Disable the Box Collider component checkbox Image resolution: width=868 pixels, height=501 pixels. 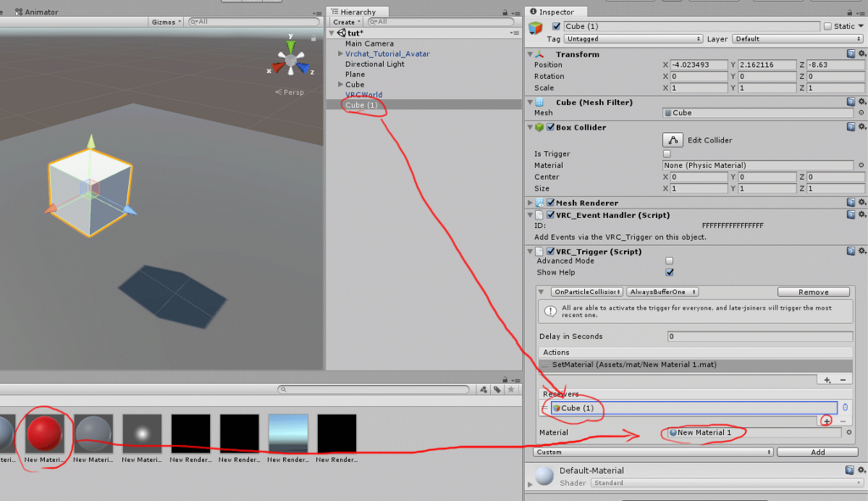[x=550, y=127]
